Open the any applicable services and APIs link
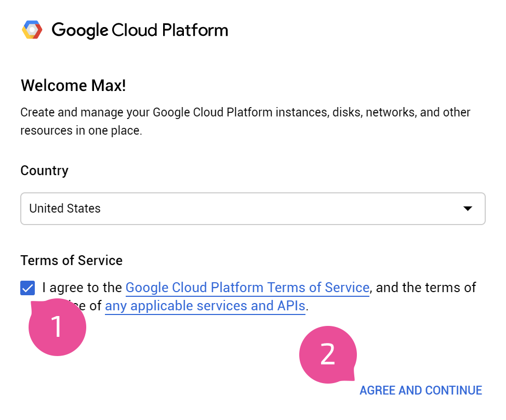506x420 pixels. (205, 306)
